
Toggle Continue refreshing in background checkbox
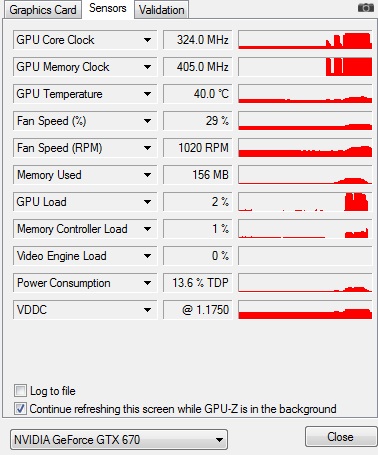(x=20, y=408)
